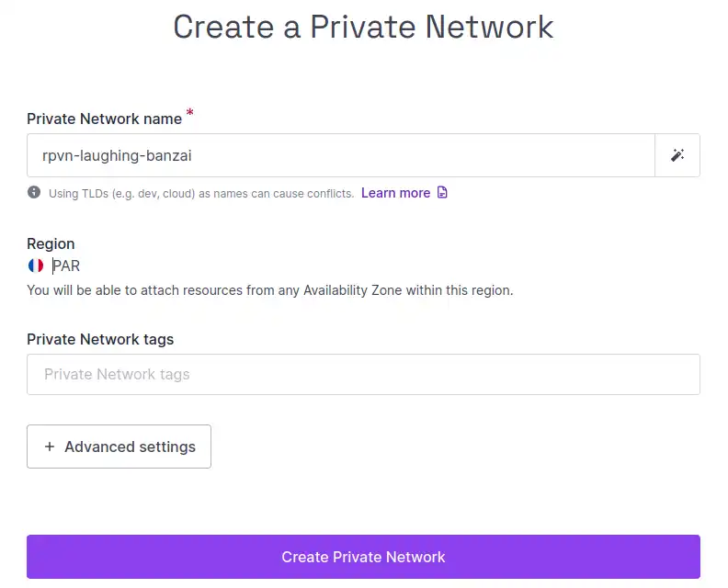Click the Private Network tags label

(100, 339)
